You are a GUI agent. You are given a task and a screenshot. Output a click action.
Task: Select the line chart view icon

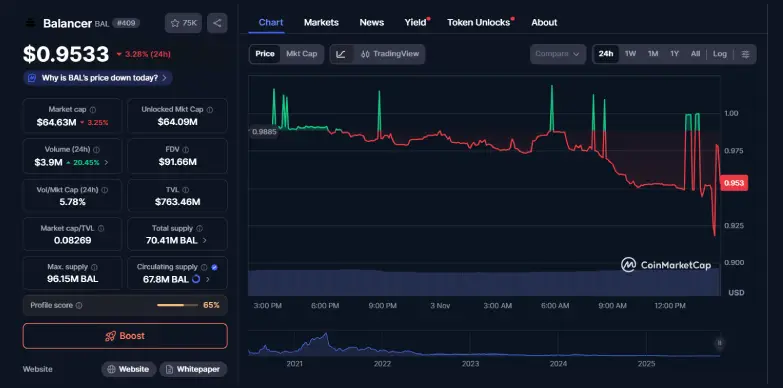click(341, 54)
